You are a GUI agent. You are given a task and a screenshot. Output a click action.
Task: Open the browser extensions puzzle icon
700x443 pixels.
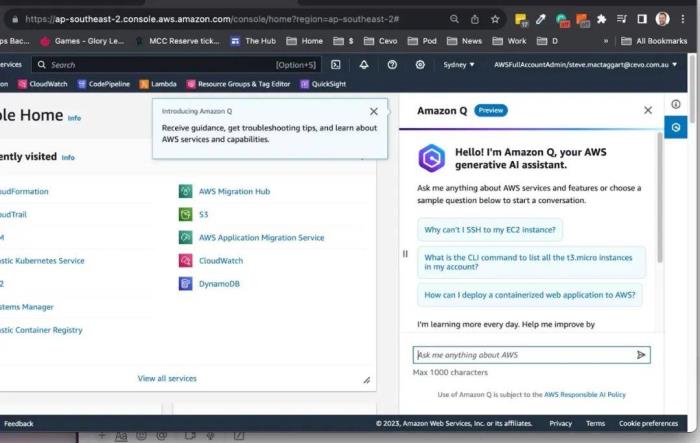click(601, 19)
